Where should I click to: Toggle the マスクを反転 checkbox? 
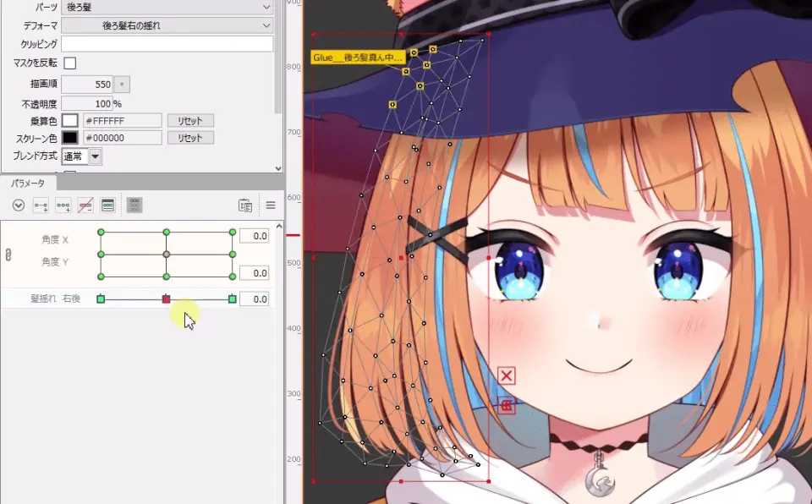pyautogui.click(x=70, y=63)
